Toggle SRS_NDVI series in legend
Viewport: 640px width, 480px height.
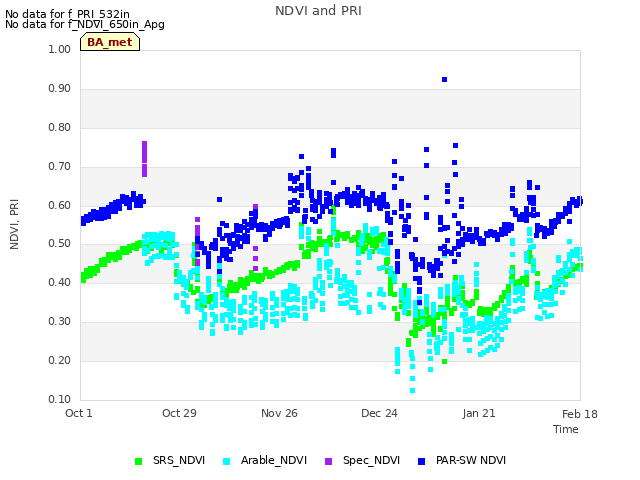point(170,460)
